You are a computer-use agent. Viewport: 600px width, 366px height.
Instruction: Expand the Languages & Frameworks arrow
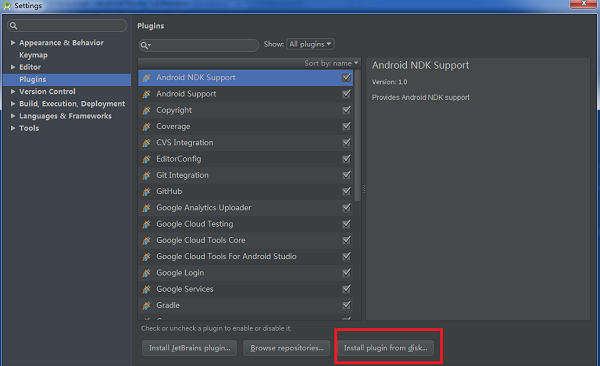pyautogui.click(x=13, y=116)
